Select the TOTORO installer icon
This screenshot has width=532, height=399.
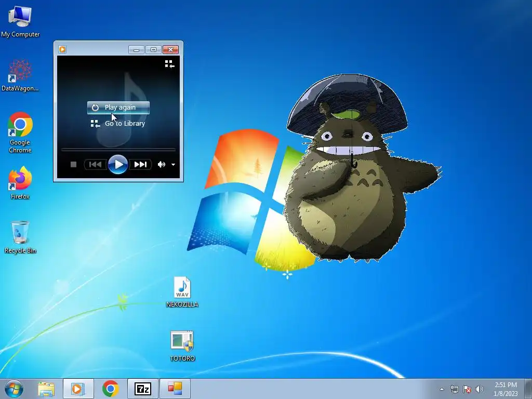pos(182,346)
